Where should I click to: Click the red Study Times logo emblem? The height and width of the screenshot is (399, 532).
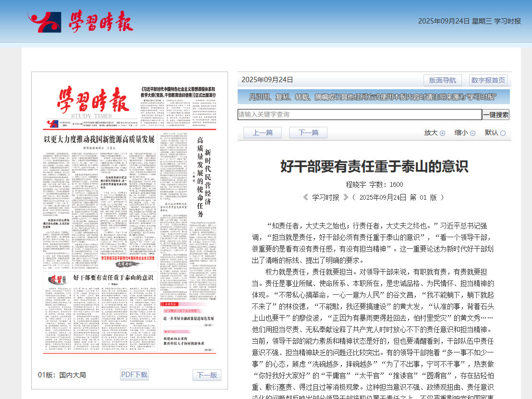tap(44, 22)
